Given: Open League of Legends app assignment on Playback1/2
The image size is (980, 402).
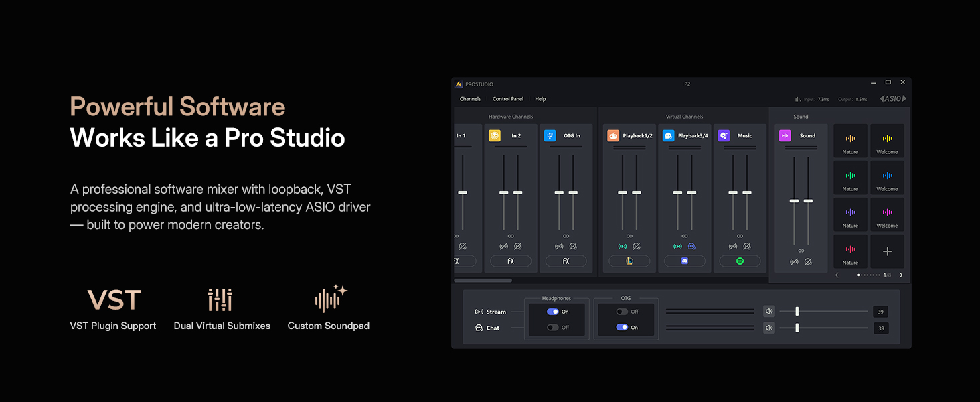Looking at the screenshot, I should coord(629,261).
